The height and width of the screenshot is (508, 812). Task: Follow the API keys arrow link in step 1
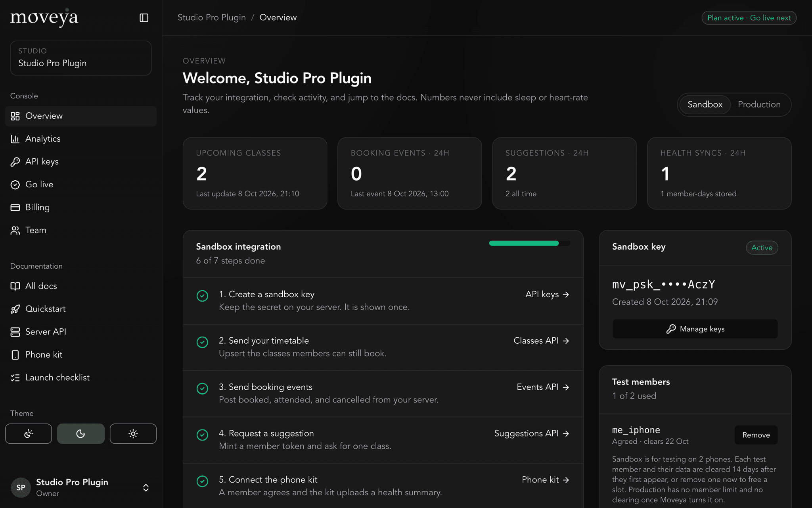(x=548, y=294)
